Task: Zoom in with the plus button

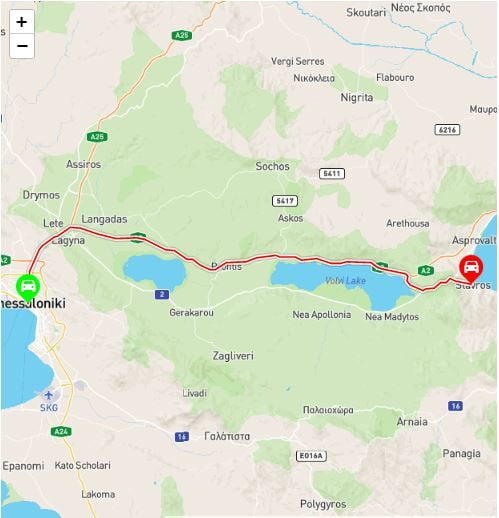Action: point(22,22)
